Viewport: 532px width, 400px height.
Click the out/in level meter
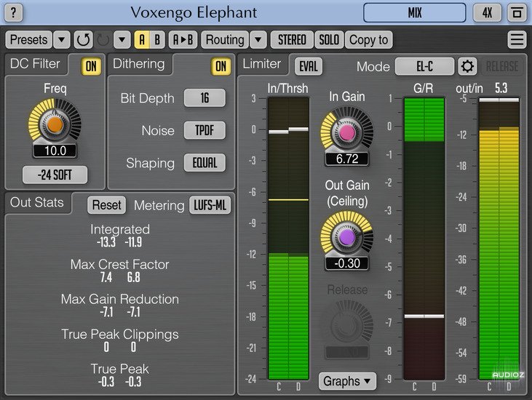point(499,239)
